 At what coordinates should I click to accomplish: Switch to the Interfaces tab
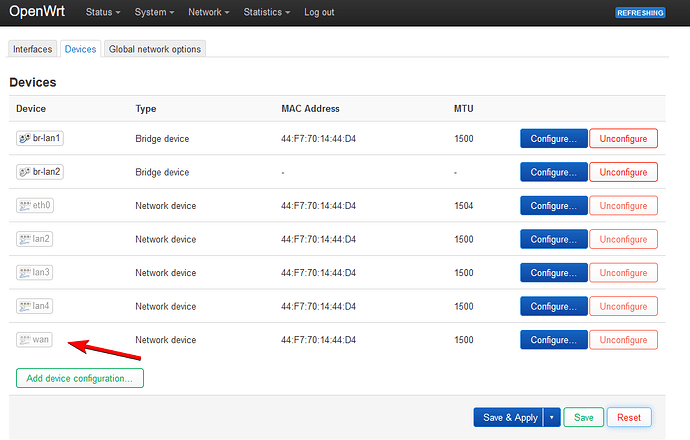[33, 49]
